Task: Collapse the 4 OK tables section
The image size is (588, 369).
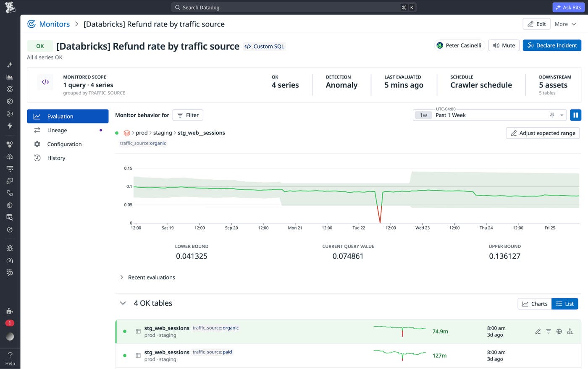Action: (123, 303)
